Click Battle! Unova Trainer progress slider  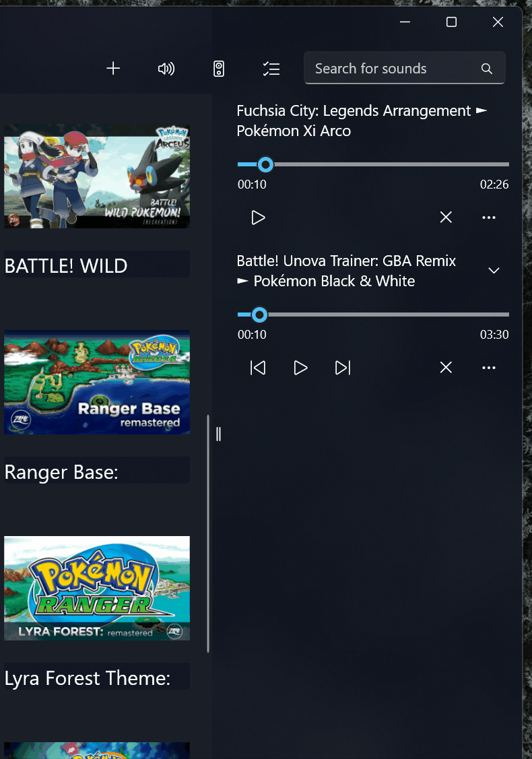(373, 315)
